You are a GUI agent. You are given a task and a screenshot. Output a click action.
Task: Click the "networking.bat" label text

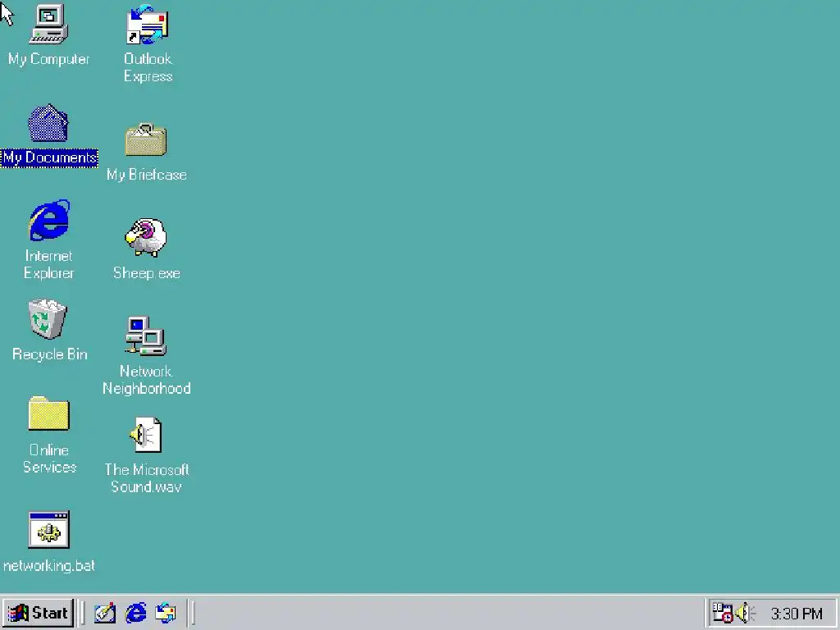tap(48, 566)
